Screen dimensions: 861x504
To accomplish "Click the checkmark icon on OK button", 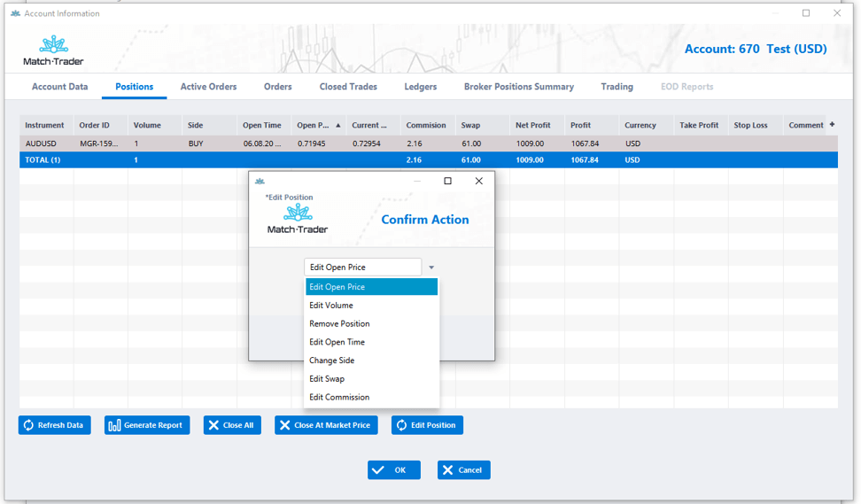I will (378, 470).
